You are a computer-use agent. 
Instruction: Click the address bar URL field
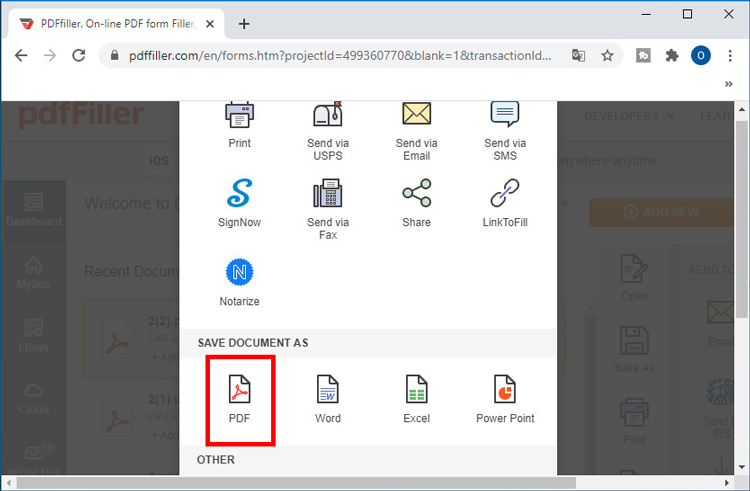click(340, 56)
